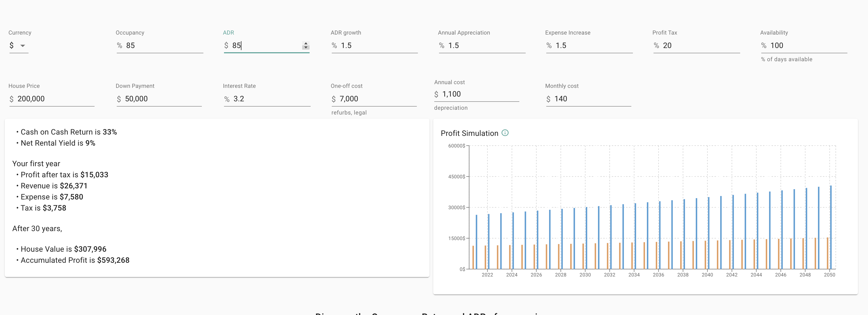Click the '% of days available' hint
868x315 pixels.
tap(786, 59)
